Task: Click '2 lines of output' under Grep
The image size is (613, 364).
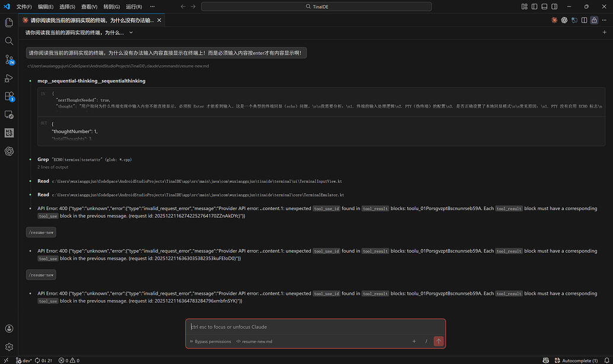Action: click(53, 167)
